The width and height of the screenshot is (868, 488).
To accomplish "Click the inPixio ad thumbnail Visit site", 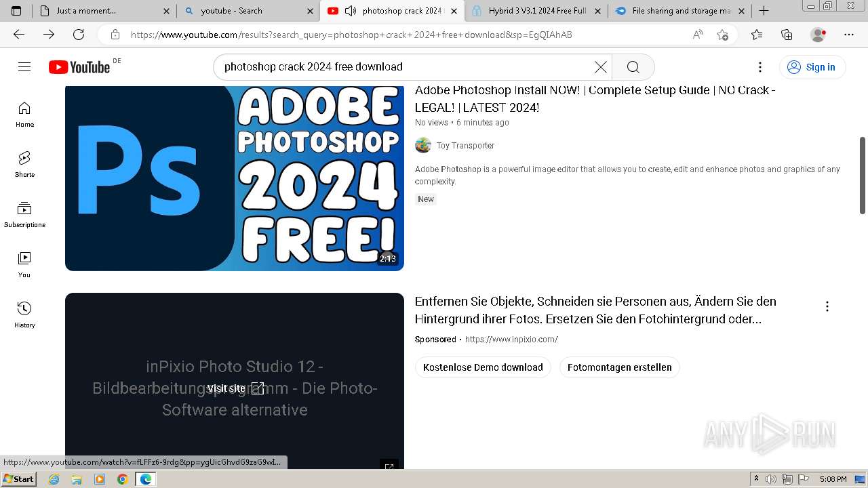I will [x=235, y=388].
